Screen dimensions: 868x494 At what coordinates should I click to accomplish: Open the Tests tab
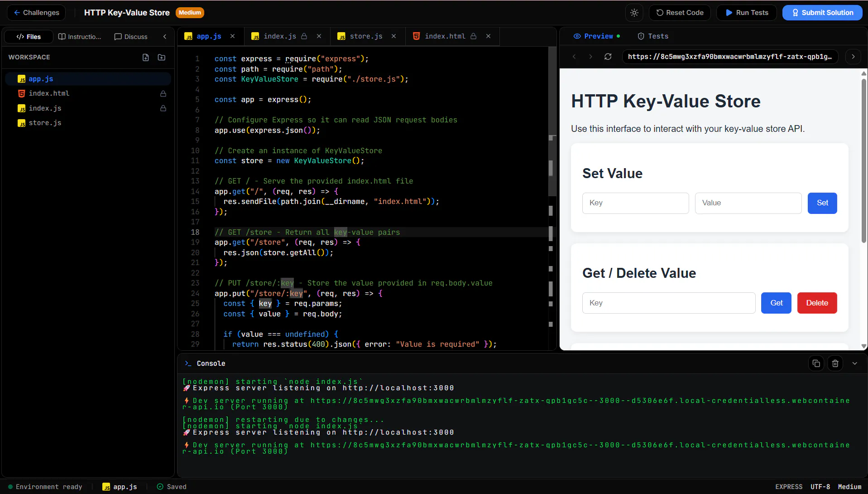(653, 36)
